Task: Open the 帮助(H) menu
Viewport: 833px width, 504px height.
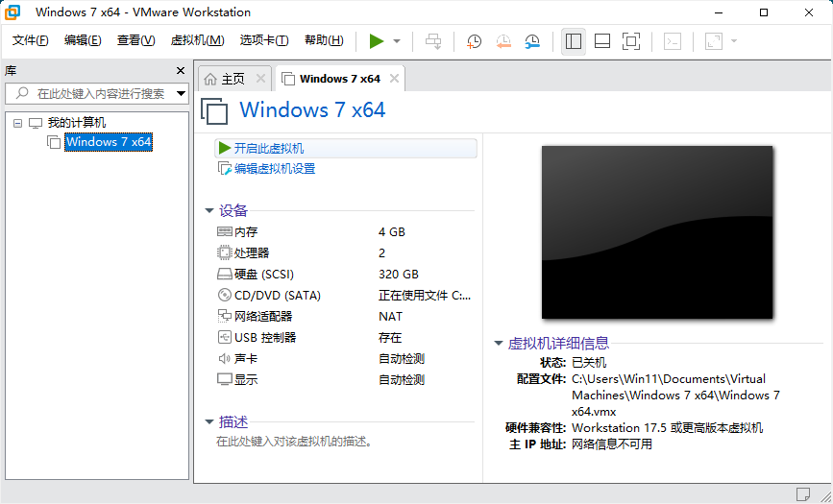Action: coord(324,40)
